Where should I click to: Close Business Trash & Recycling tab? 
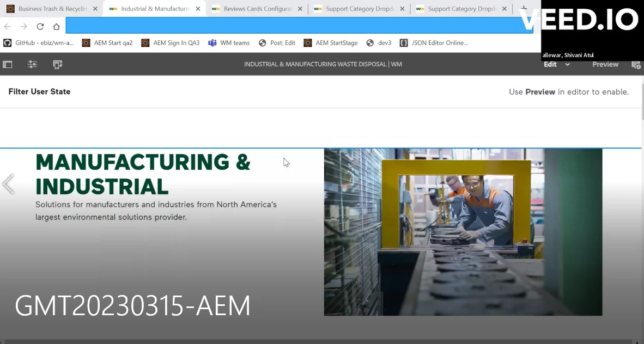[x=95, y=9]
